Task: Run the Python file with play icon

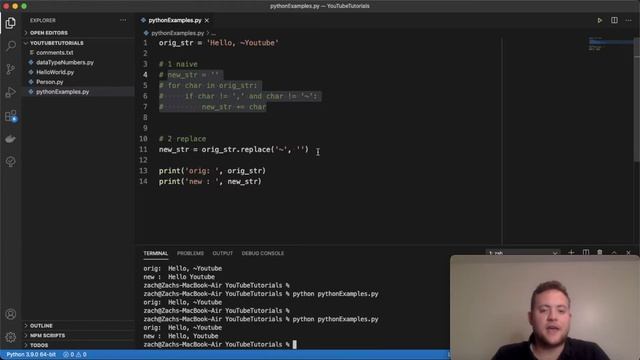Action: click(600, 20)
